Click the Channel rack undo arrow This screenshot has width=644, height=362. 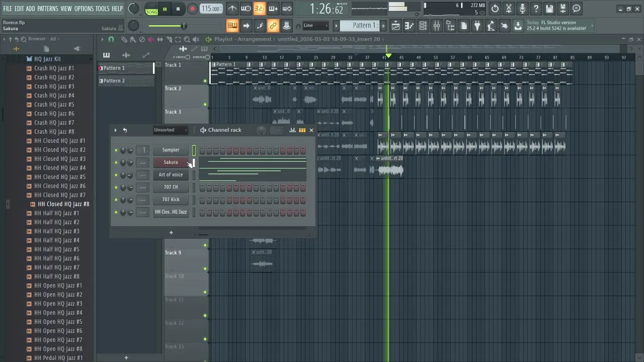point(125,130)
